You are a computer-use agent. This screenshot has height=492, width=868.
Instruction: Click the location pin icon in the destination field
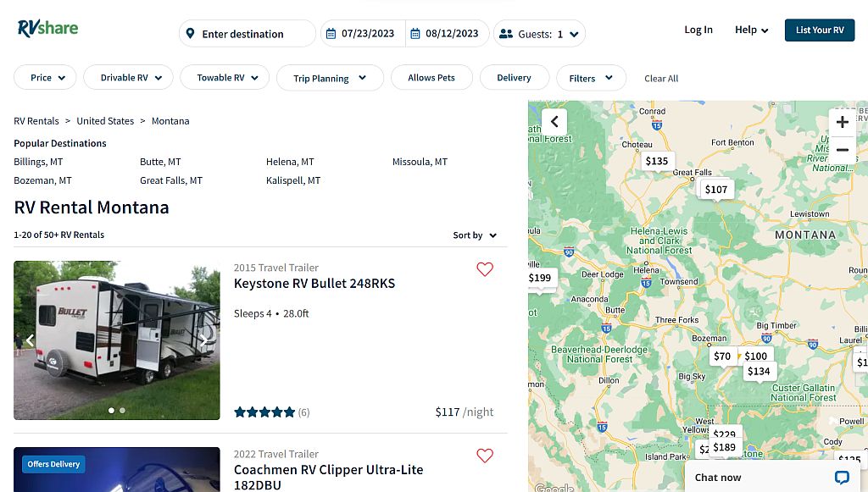[190, 34]
